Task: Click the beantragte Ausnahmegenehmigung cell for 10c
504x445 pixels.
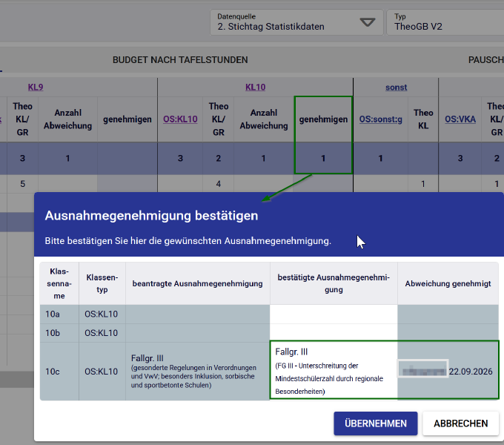Action: [x=197, y=372]
